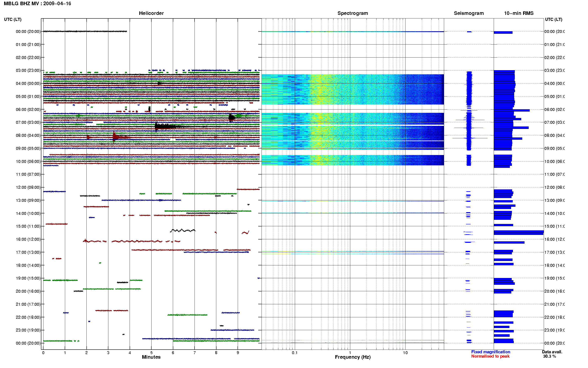This screenshot has width=588, height=368.
Task: Click the left 00:00 (20:00) label at top
Action: coord(28,31)
